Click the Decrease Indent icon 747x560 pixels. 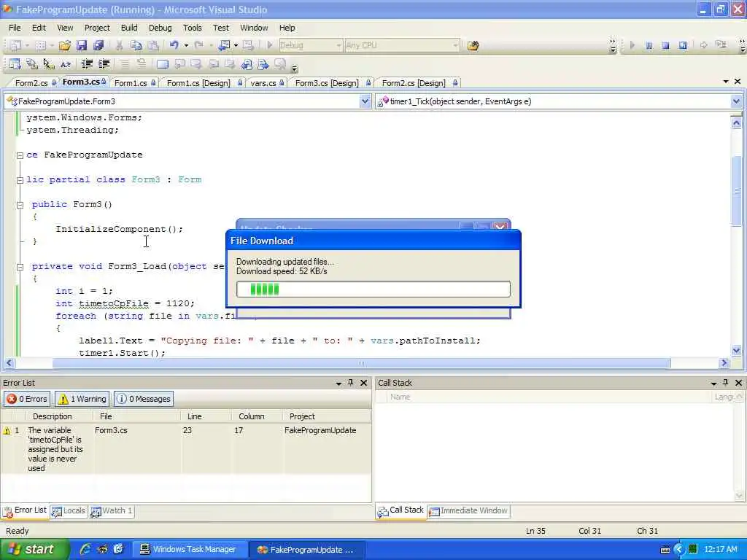click(x=87, y=64)
